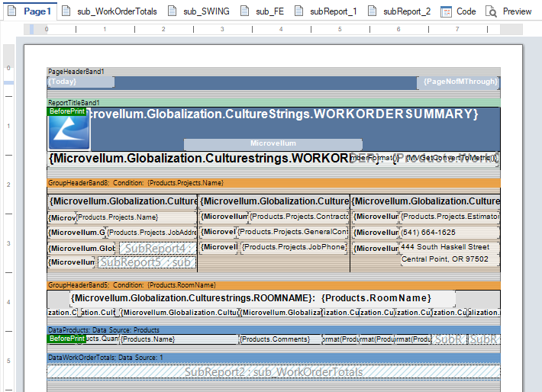Select SubReport2 sub_WorkOrderTotals component
542x392 pixels.
click(x=273, y=372)
